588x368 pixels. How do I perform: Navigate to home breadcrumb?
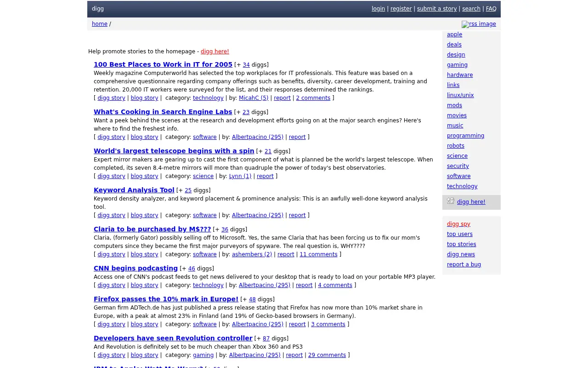click(x=100, y=24)
